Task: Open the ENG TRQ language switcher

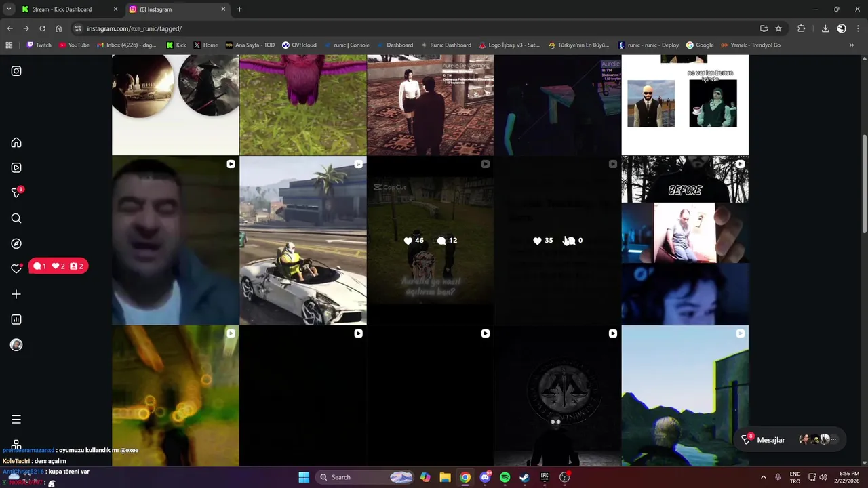Action: pyautogui.click(x=795, y=477)
